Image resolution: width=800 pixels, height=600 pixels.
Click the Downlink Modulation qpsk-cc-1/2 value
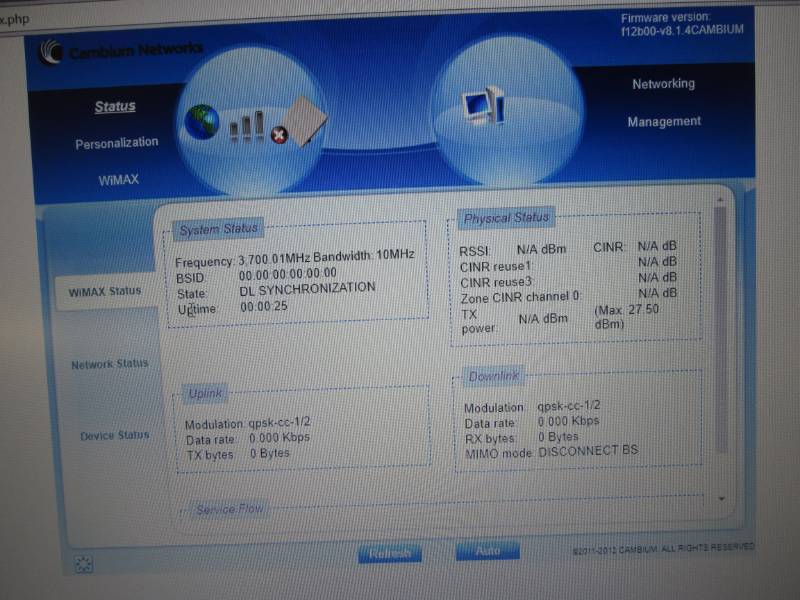pyautogui.click(x=569, y=406)
